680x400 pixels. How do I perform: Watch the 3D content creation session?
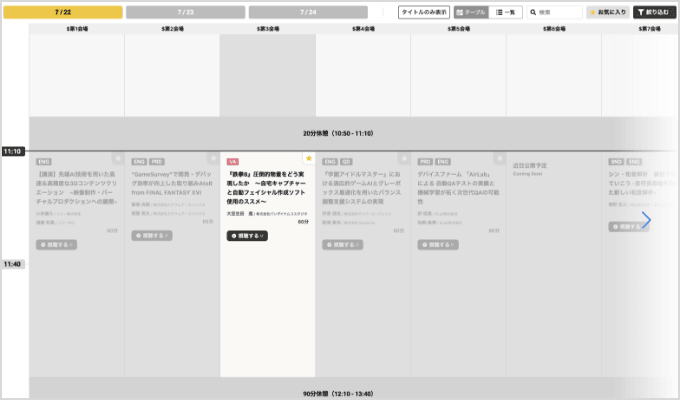click(x=56, y=245)
